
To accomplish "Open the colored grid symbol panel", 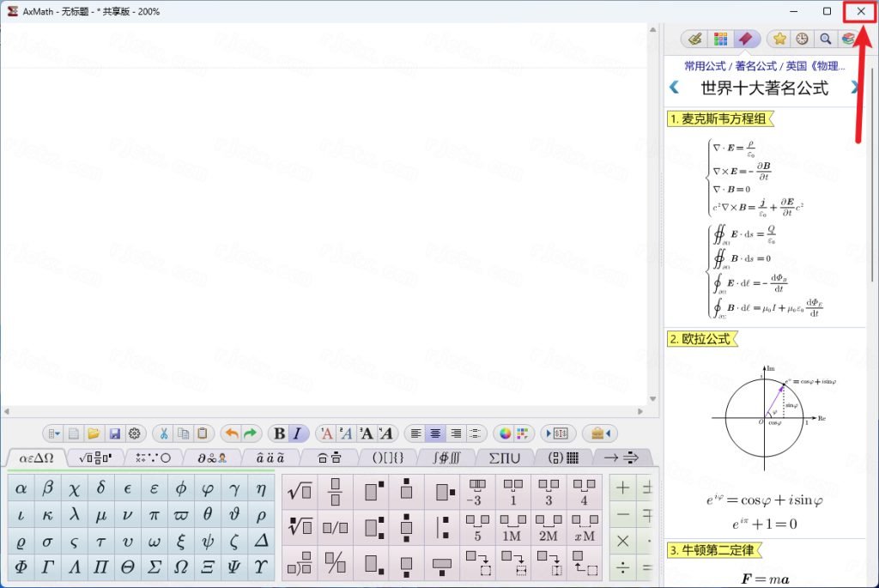I will (x=721, y=39).
